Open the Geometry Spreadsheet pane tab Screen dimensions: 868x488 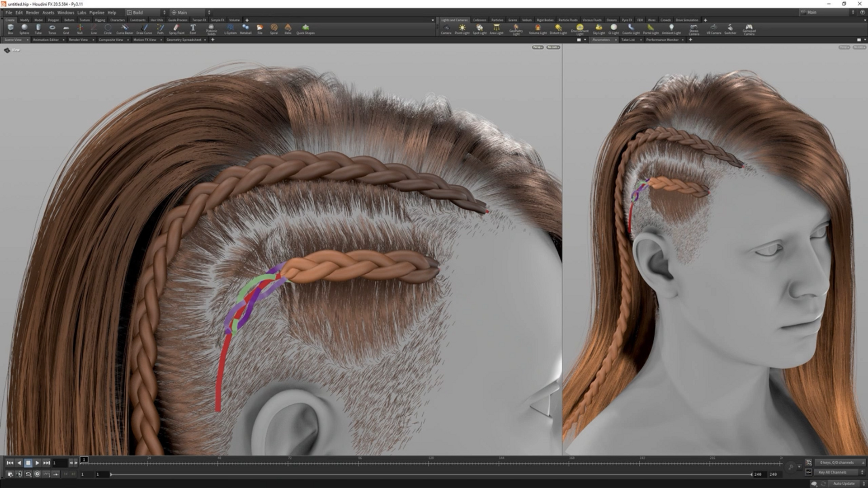point(184,40)
